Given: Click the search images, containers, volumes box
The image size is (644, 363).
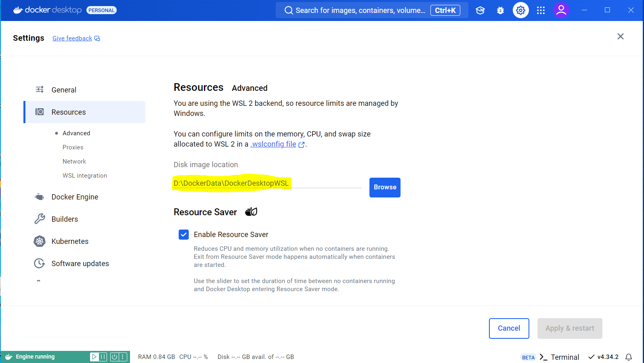Looking at the screenshot, I should point(372,10).
